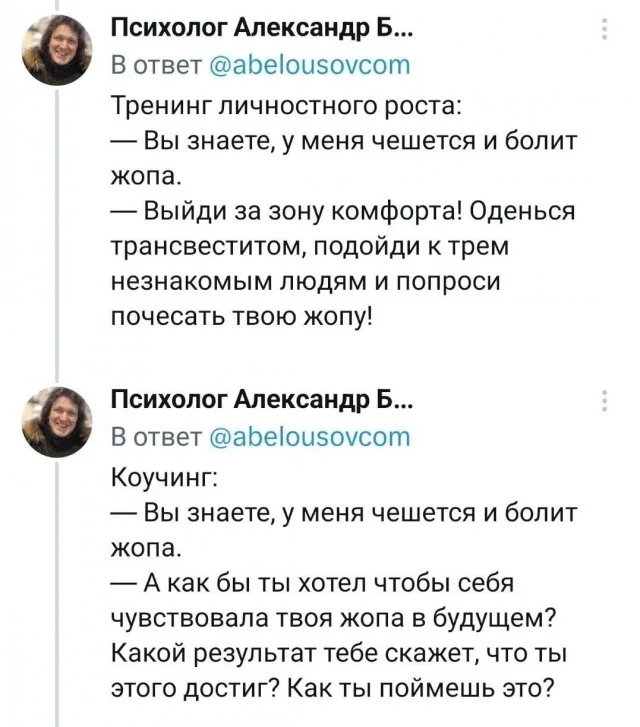Open more options for the second tweet
The width and height of the screenshot is (640, 727).
[602, 402]
